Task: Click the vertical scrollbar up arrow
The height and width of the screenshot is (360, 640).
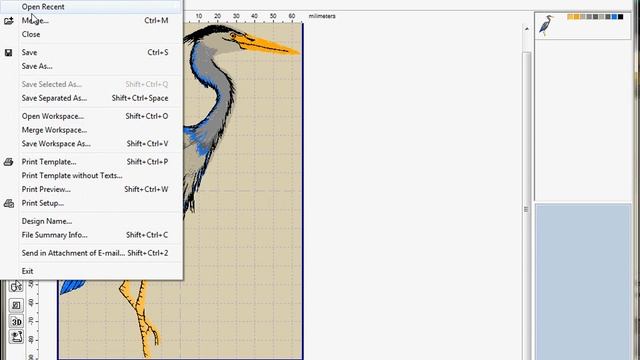Action: (x=527, y=29)
